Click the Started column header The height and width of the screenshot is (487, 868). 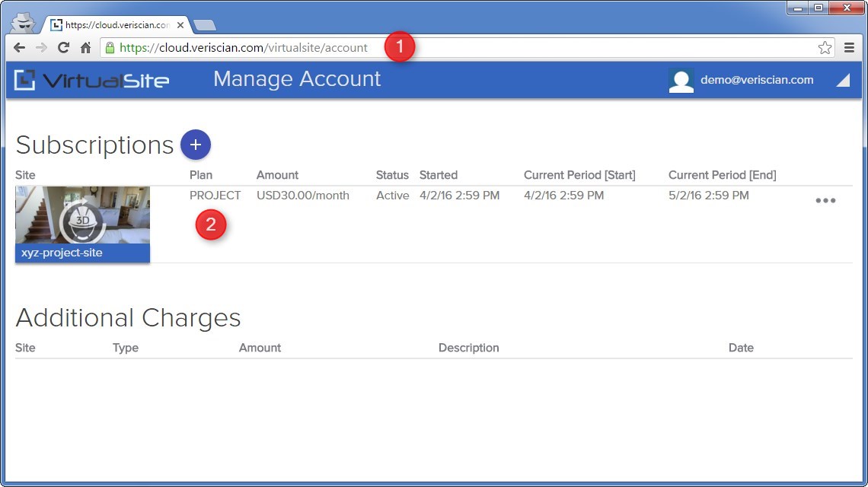tap(439, 175)
